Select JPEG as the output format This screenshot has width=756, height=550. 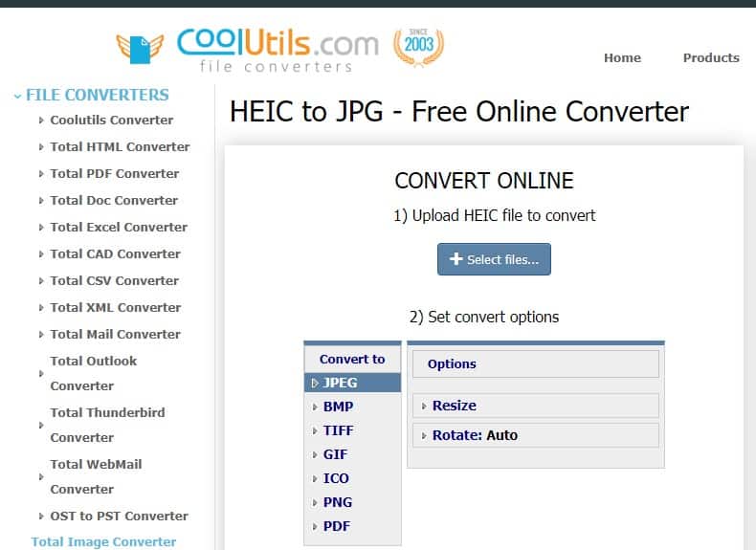[352, 383]
